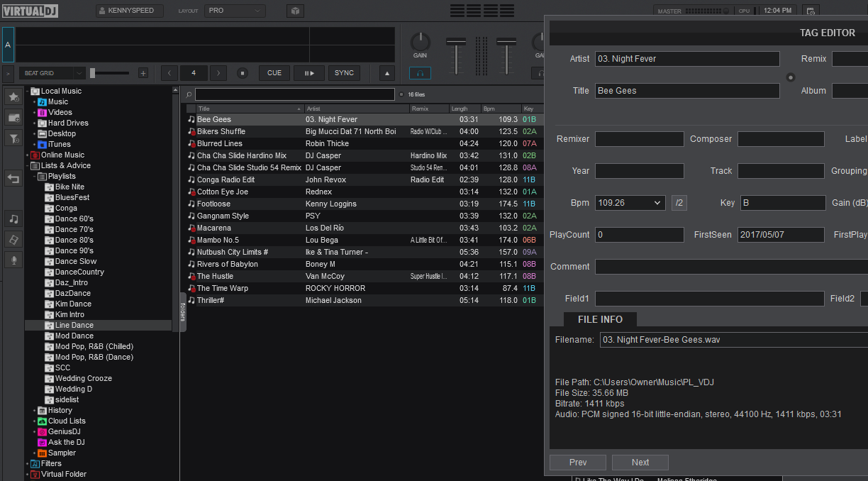Click the small expand arrow left of BEAT GRID
The height and width of the screenshot is (481, 868).
click(8, 73)
